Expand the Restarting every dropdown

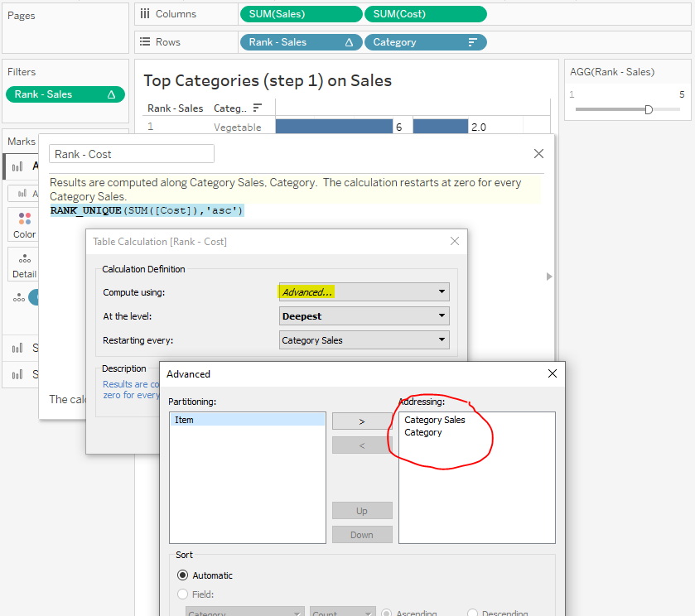pyautogui.click(x=364, y=339)
